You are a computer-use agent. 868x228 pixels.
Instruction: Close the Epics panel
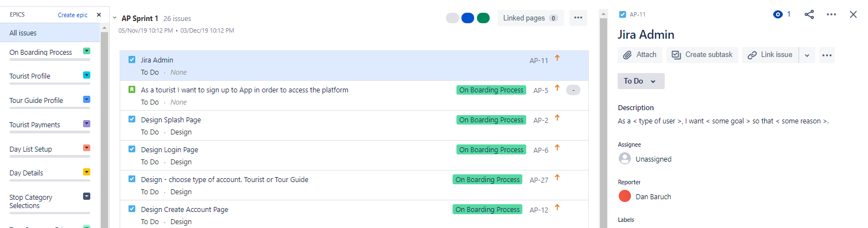pyautogui.click(x=99, y=15)
